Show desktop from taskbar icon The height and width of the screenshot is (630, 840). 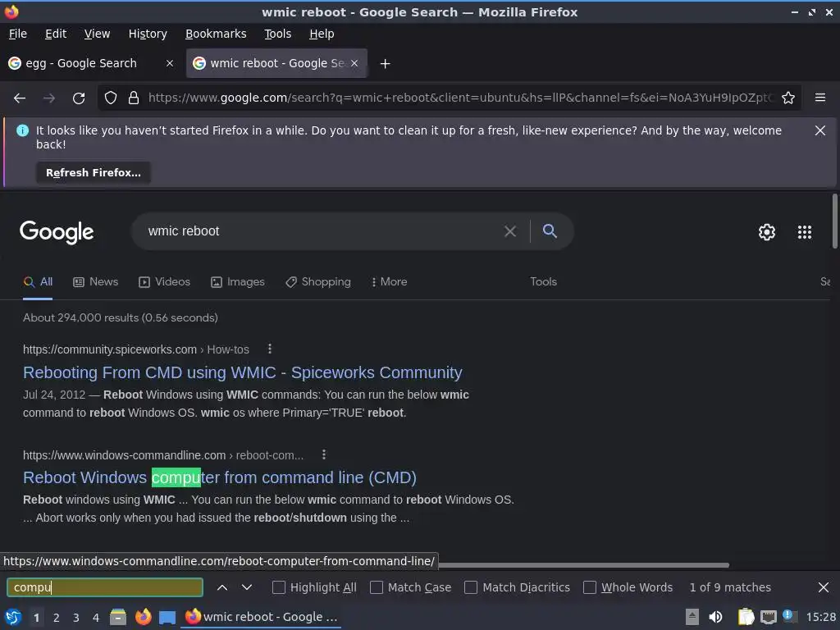tap(167, 617)
